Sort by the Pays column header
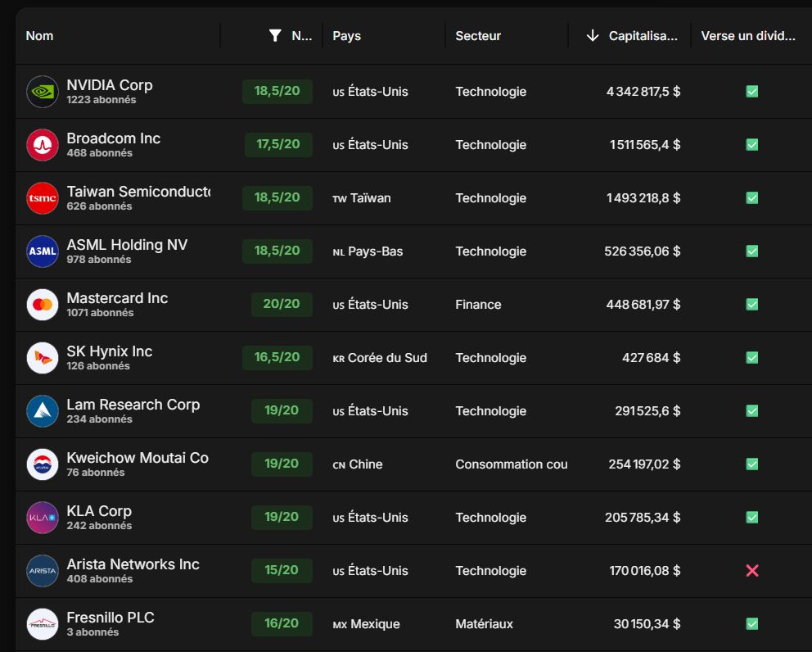Viewport: 812px width, 652px height. (x=346, y=36)
